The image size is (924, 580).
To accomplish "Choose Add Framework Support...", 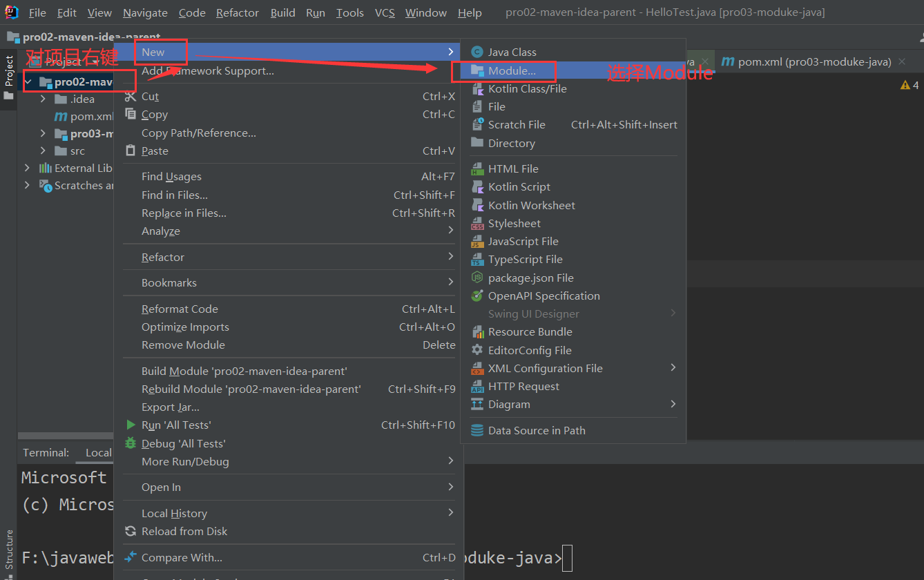I will [207, 70].
